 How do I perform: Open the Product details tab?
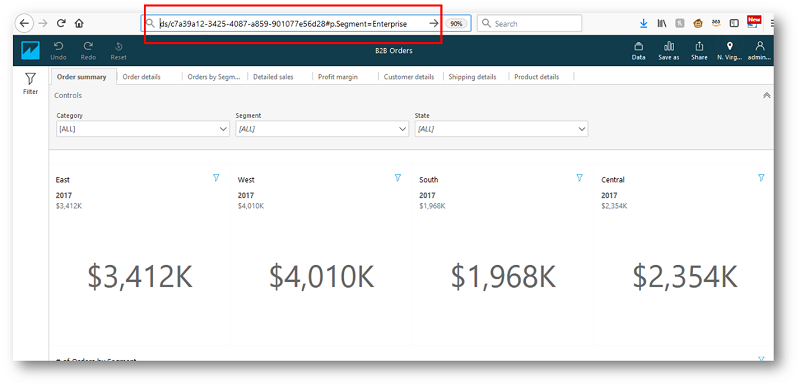coord(537,77)
